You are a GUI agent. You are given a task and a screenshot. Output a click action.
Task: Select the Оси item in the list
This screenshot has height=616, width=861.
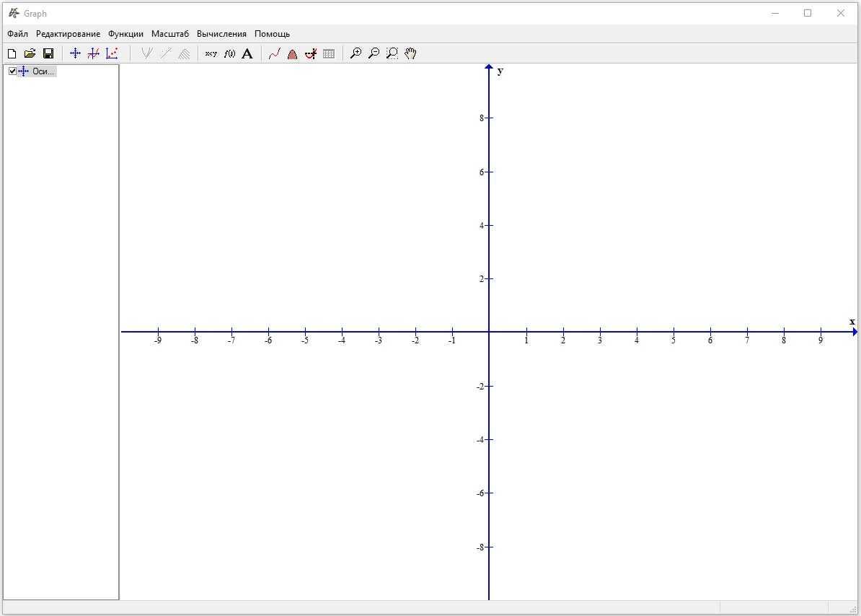(43, 71)
